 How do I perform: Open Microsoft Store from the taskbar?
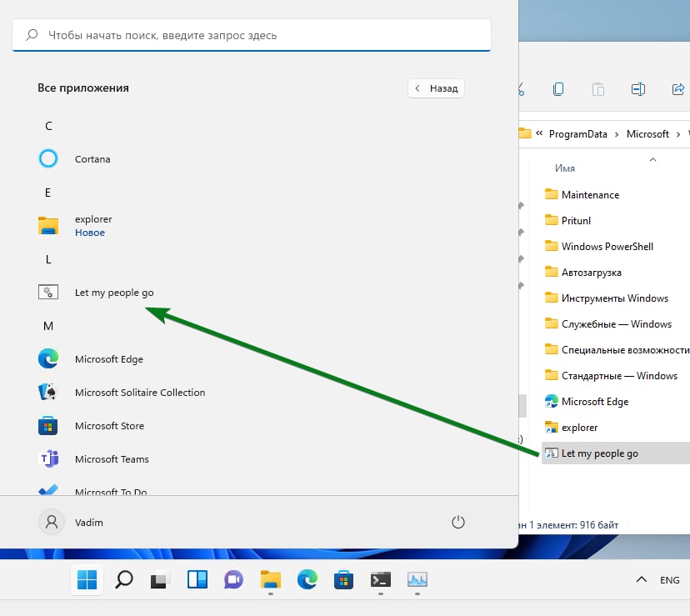pyautogui.click(x=343, y=579)
